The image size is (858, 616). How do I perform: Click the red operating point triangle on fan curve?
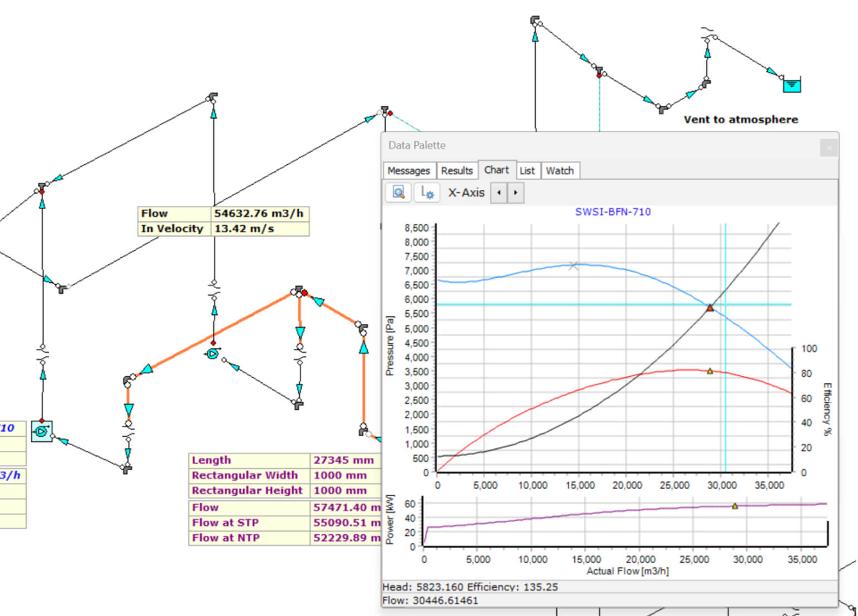(x=710, y=308)
